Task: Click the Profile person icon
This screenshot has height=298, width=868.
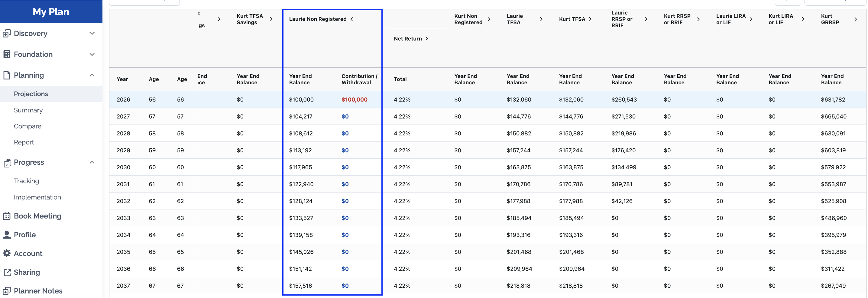Action: [6, 235]
